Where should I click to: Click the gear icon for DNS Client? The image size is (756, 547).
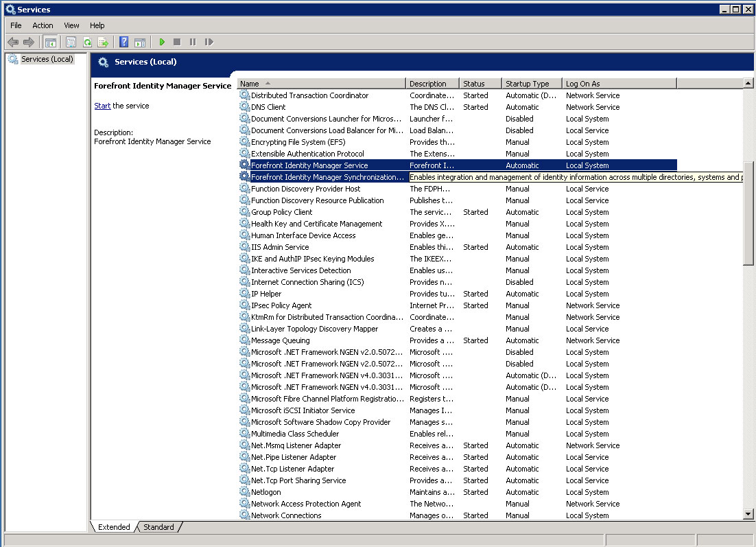coord(245,106)
